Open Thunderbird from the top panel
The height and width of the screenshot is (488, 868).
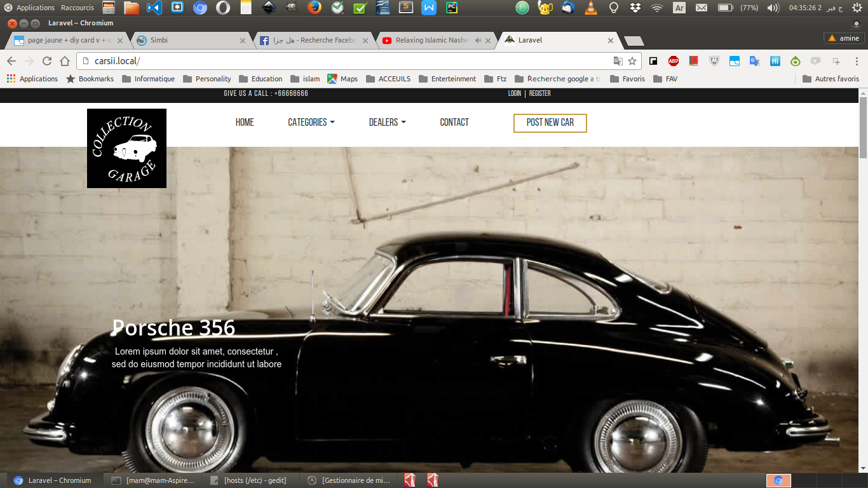tap(567, 8)
